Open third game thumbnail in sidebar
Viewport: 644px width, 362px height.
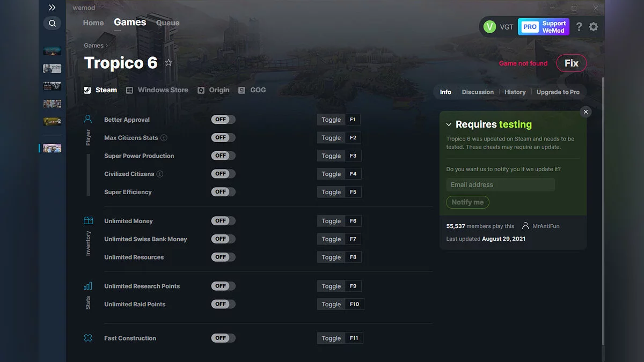coord(52,86)
